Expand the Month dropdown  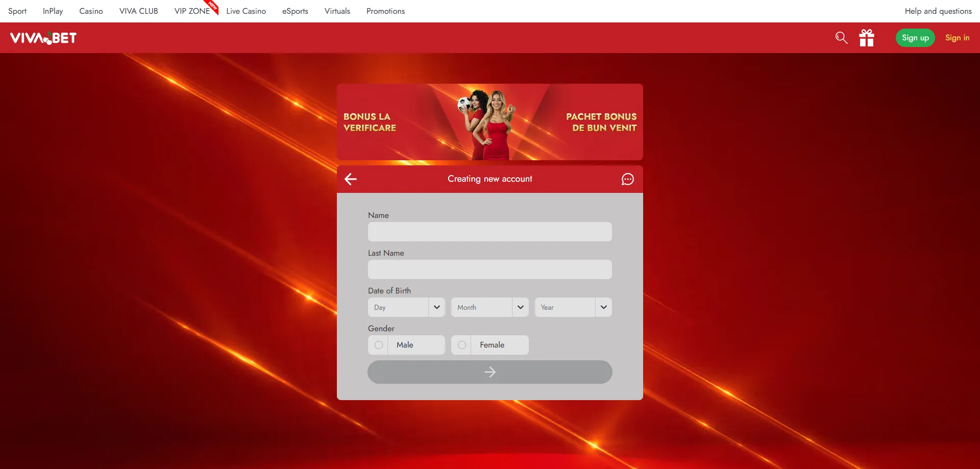pos(489,307)
